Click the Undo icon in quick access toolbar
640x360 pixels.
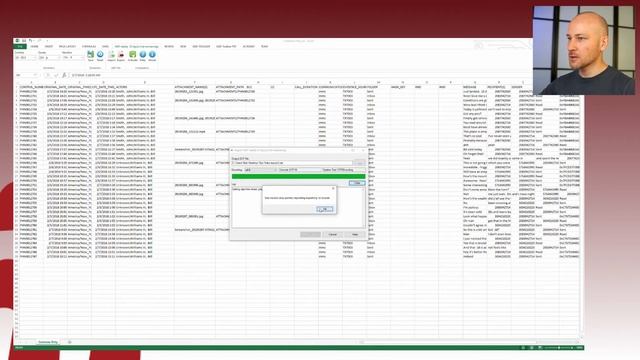coord(31,41)
